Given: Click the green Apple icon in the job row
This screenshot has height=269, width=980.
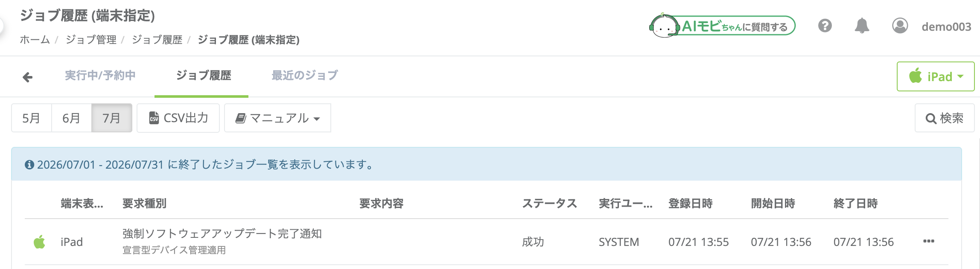Looking at the screenshot, I should coord(39,242).
